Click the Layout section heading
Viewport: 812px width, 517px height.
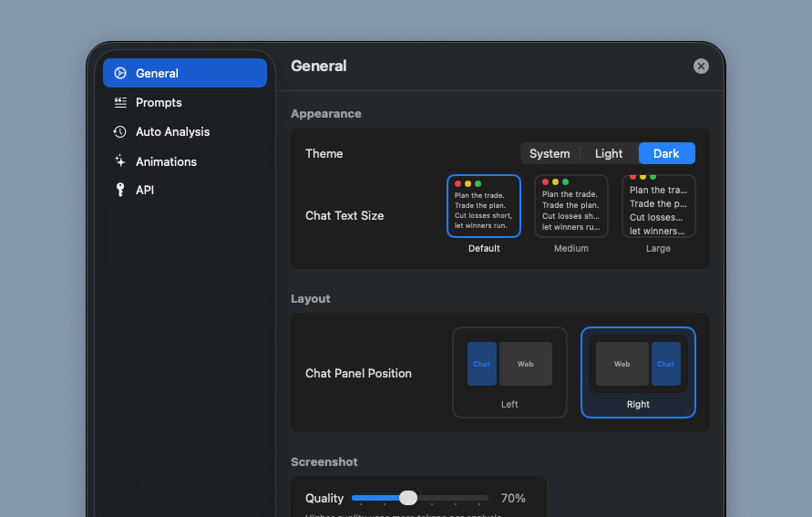[x=310, y=299]
